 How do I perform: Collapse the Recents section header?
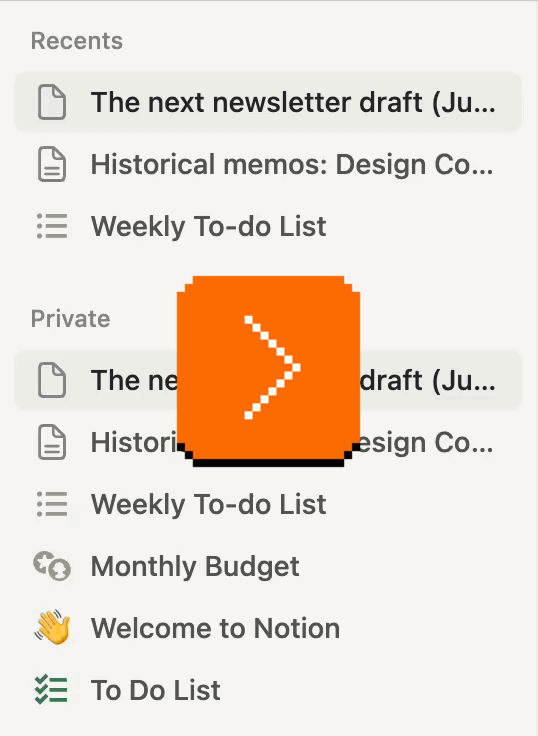click(77, 41)
